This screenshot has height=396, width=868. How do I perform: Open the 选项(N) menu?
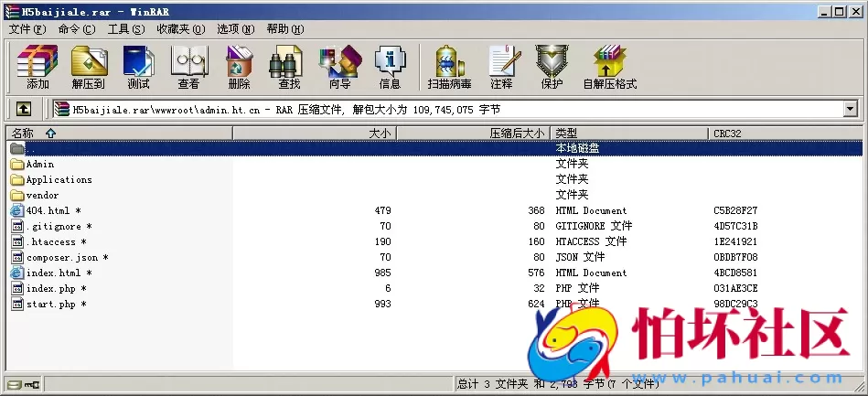(x=236, y=28)
